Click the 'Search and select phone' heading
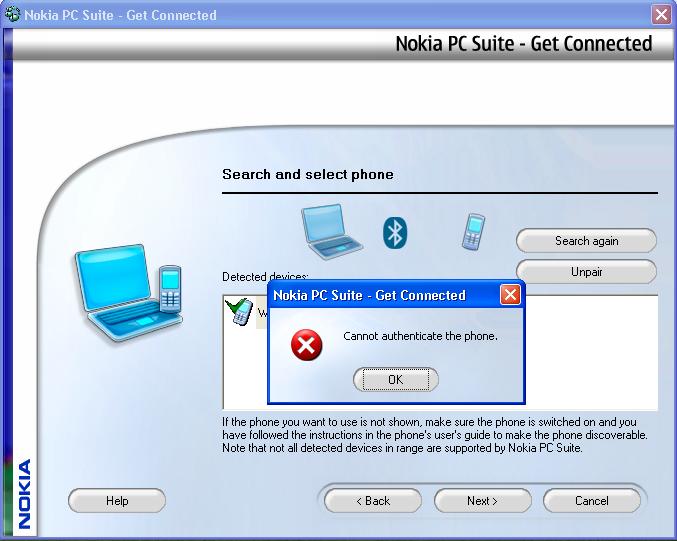 tap(308, 174)
